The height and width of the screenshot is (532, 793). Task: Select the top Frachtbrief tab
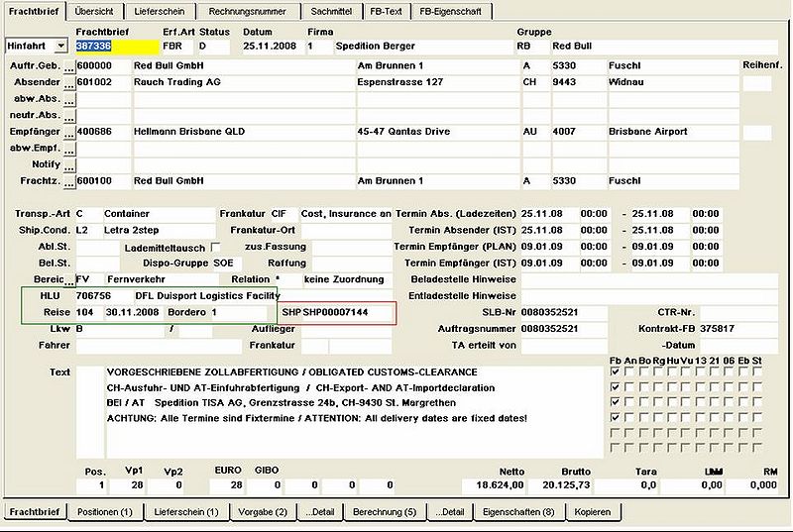point(34,11)
